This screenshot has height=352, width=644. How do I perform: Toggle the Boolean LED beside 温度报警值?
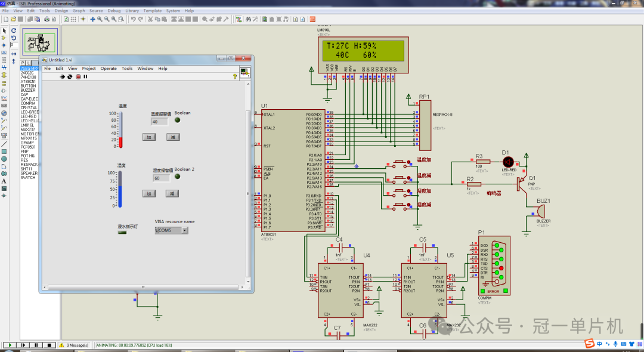point(177,121)
